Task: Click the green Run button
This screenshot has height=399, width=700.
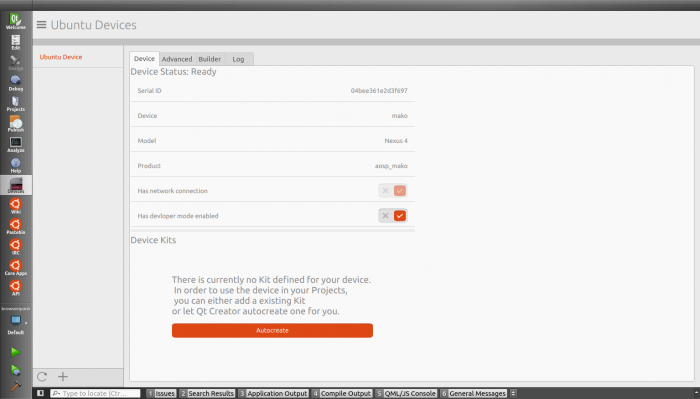Action: point(16,352)
